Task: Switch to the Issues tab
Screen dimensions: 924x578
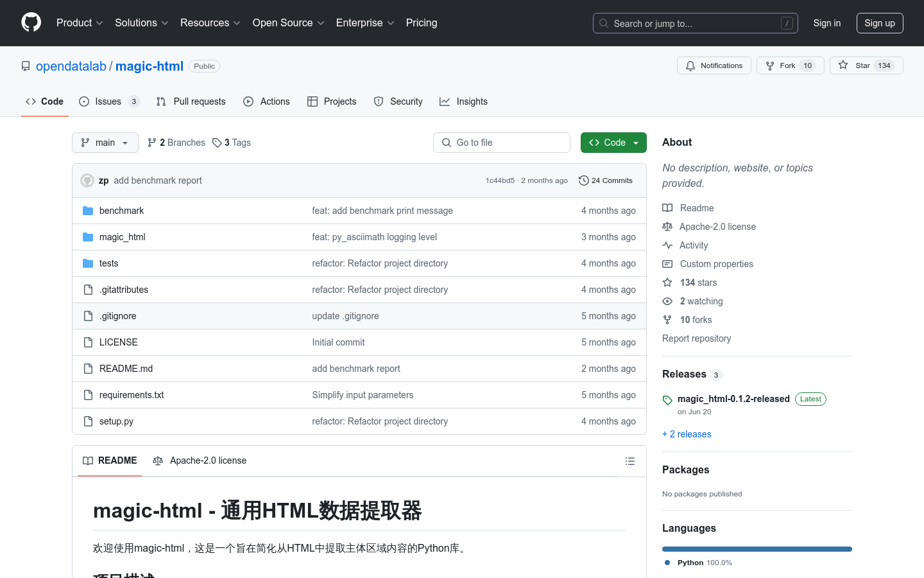Action: pos(108,101)
